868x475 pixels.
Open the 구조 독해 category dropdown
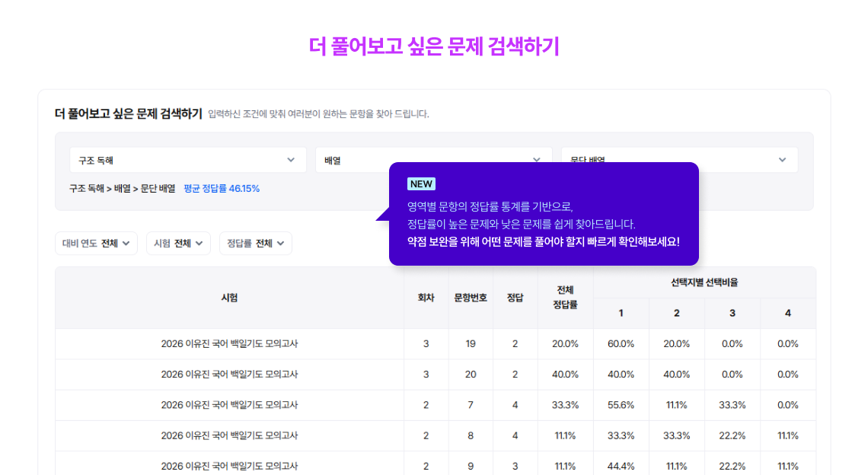(x=187, y=160)
